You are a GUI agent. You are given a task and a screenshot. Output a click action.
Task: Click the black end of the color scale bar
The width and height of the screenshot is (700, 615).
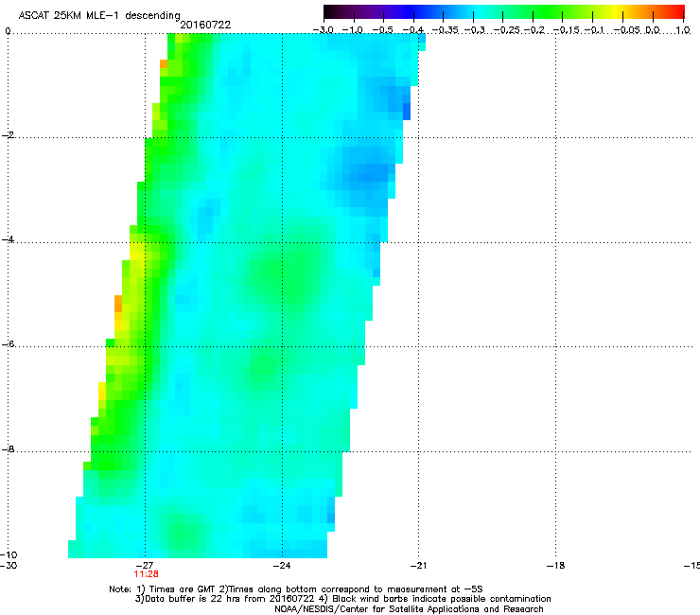click(329, 12)
